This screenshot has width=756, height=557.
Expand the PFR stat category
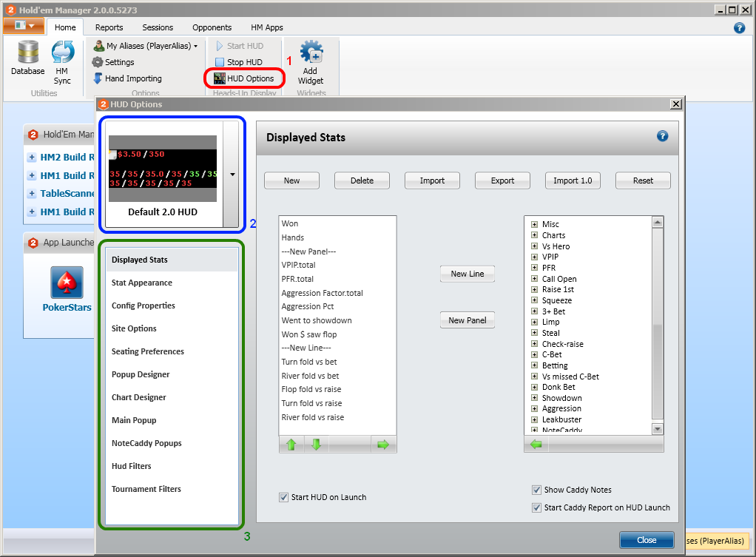click(x=534, y=268)
